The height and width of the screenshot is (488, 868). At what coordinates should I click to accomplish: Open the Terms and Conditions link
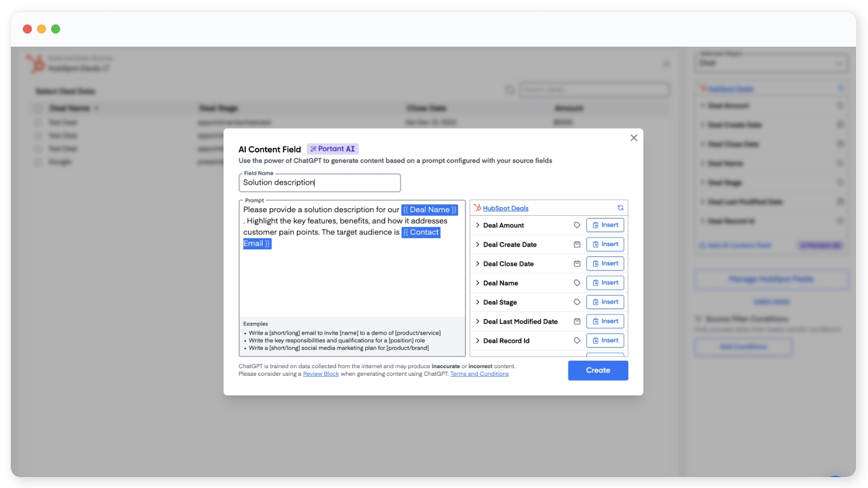coord(479,374)
